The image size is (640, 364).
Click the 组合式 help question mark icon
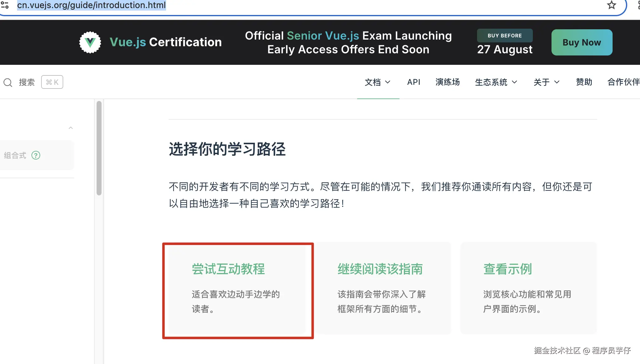[36, 155]
